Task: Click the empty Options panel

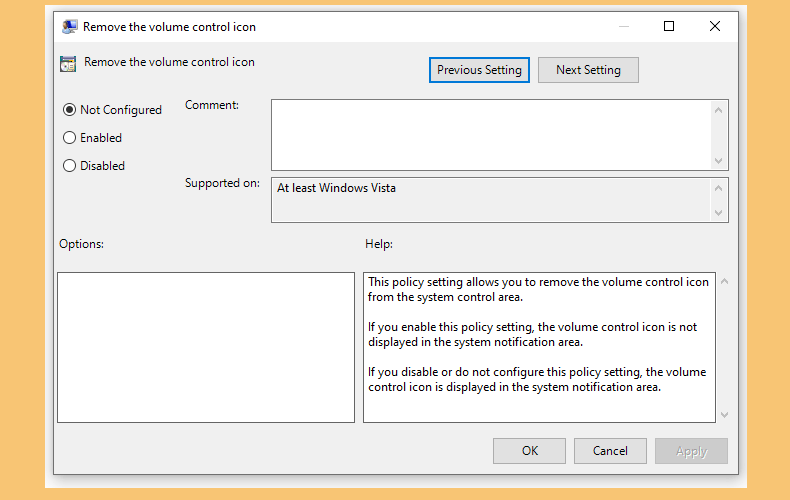Action: point(206,347)
